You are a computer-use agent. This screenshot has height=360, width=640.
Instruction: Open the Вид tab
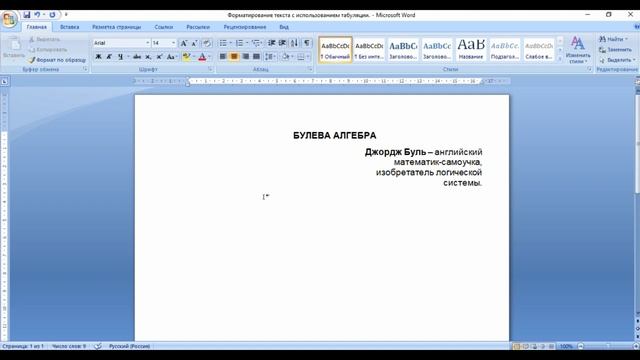(284, 27)
